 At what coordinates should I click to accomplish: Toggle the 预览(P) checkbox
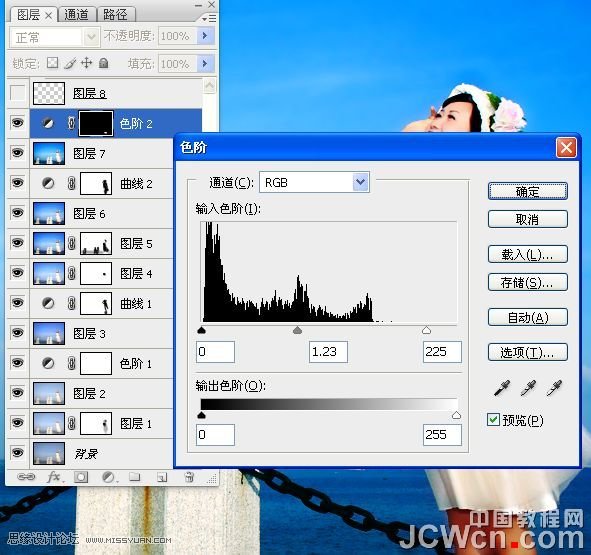click(493, 420)
